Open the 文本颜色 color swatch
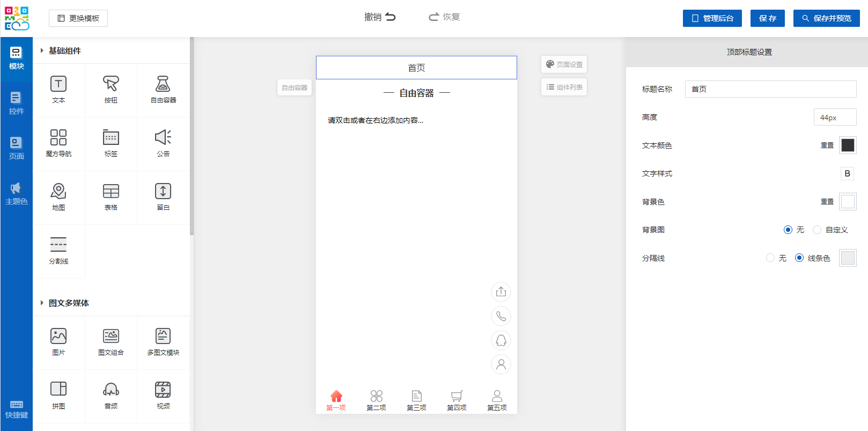The width and height of the screenshot is (868, 431). 848,145
